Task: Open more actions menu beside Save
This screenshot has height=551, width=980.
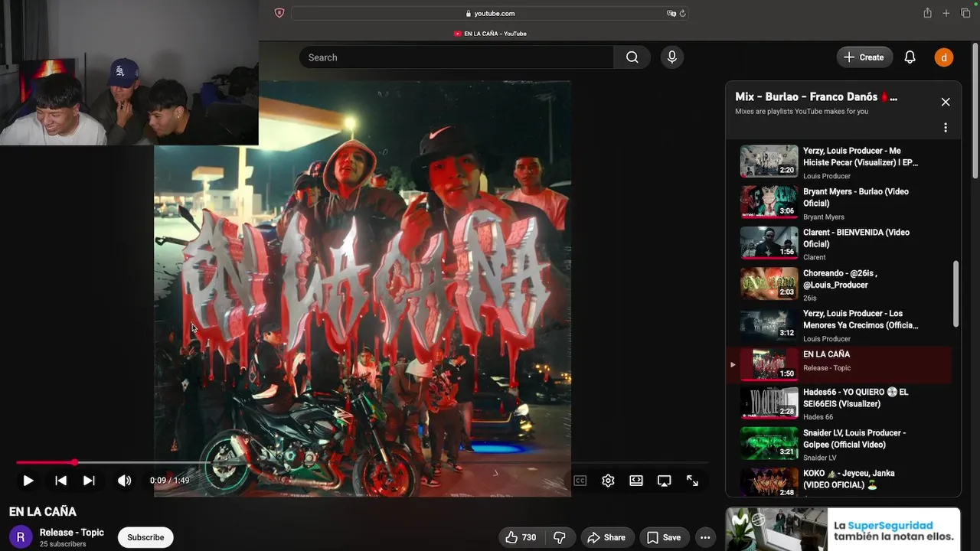Action: [x=705, y=537]
